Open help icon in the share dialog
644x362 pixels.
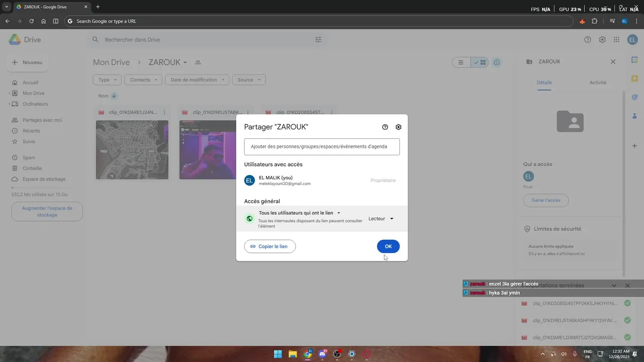pyautogui.click(x=385, y=127)
